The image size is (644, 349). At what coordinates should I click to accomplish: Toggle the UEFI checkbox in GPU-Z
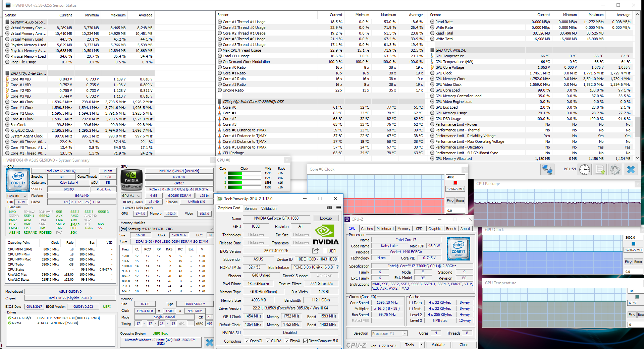point(325,251)
